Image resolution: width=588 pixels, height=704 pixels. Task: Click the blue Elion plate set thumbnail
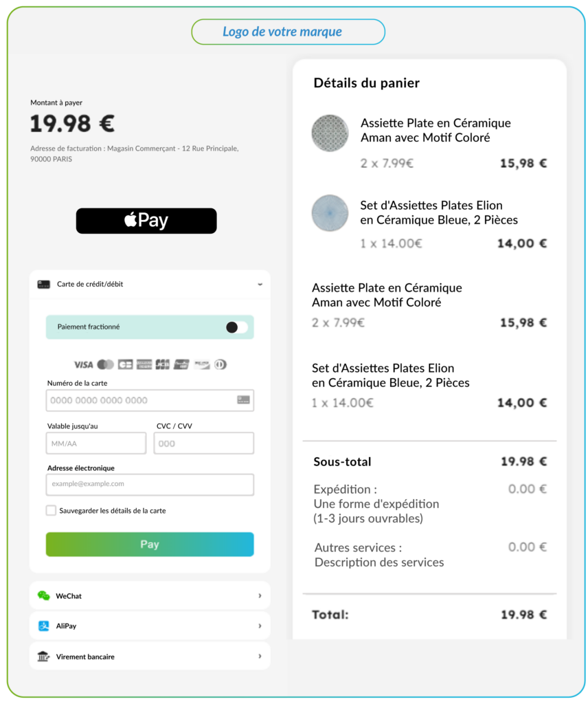[x=330, y=213]
